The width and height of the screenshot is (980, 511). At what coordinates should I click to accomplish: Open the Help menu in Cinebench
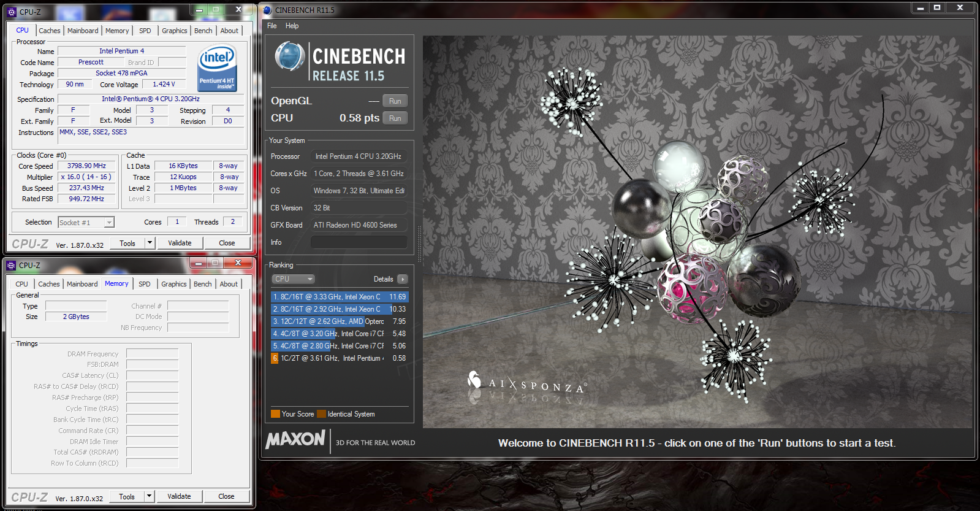(x=292, y=26)
